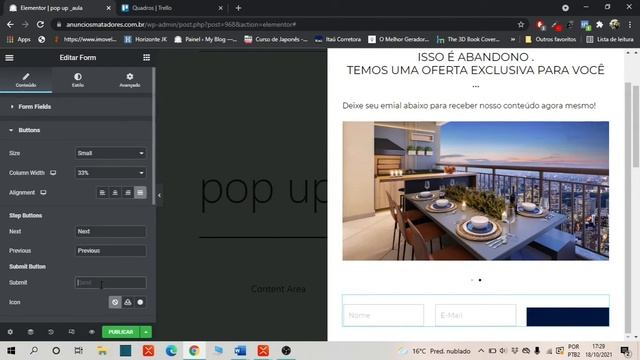Click the Next step button text field

[111, 231]
